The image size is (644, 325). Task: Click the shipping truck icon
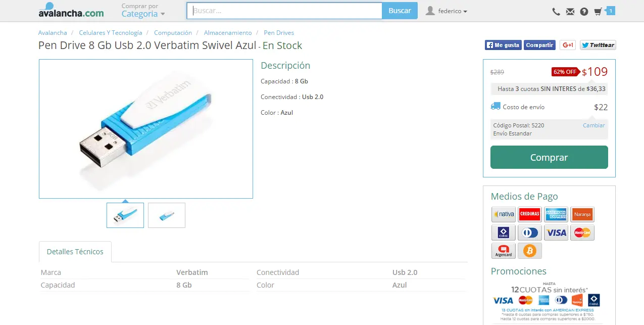coord(496,106)
